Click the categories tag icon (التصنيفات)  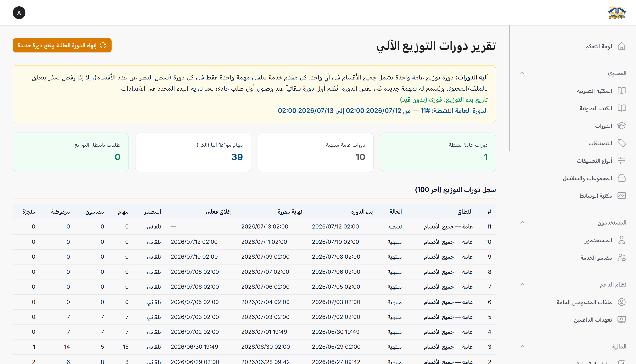(x=621, y=143)
